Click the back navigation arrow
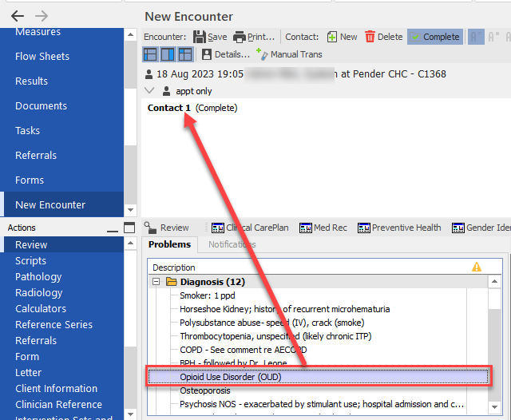511x420 pixels. point(18,16)
